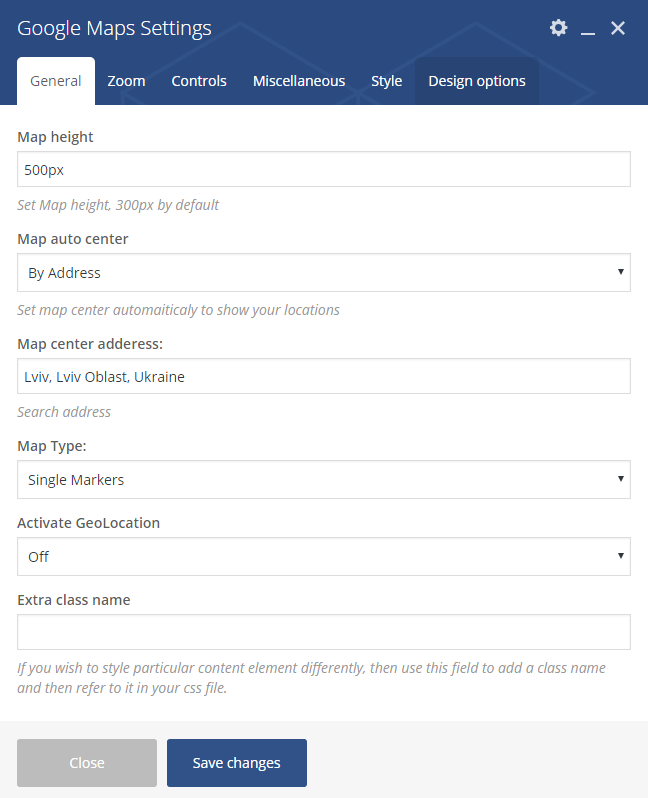Image resolution: width=648 pixels, height=798 pixels.
Task: Minimize the Google Maps Settings panel
Action: coord(588,28)
